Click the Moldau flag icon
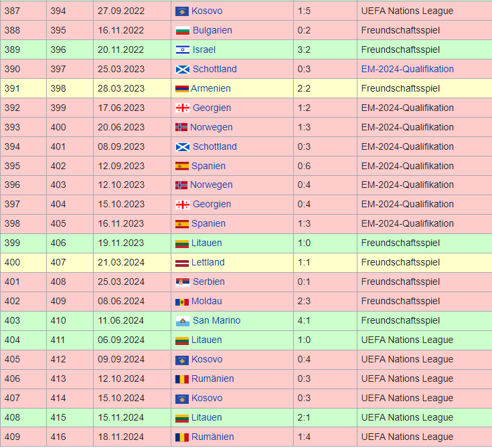The height and width of the screenshot is (448, 492). click(x=181, y=302)
